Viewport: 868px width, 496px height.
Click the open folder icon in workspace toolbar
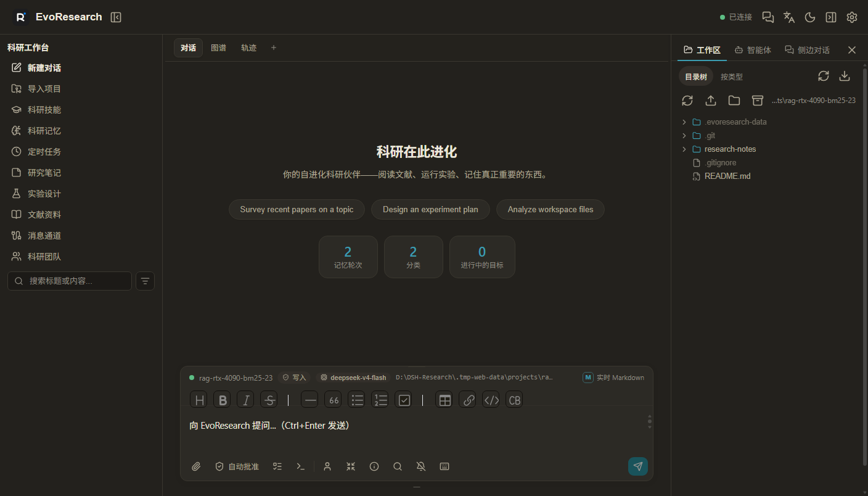[x=734, y=101]
